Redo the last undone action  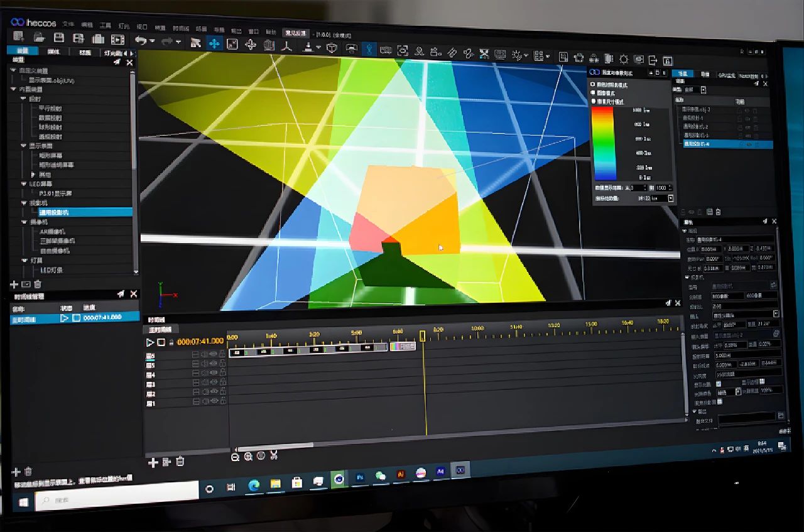click(x=168, y=41)
